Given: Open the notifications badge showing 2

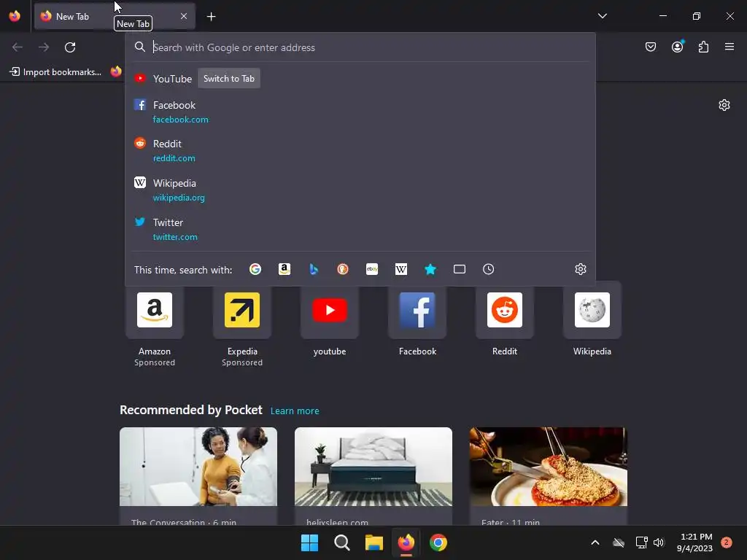Looking at the screenshot, I should pos(727,542).
